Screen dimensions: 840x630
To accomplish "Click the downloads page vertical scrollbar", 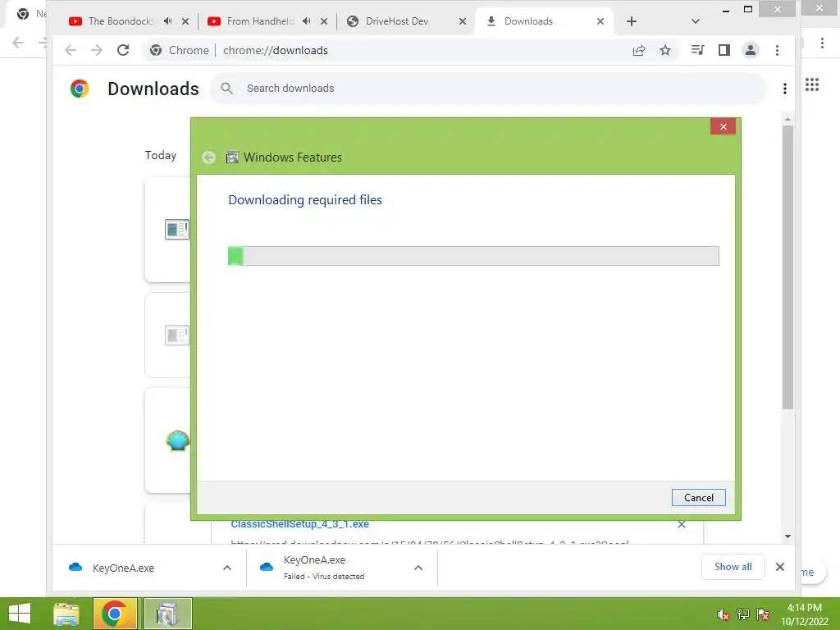I will tap(787, 268).
